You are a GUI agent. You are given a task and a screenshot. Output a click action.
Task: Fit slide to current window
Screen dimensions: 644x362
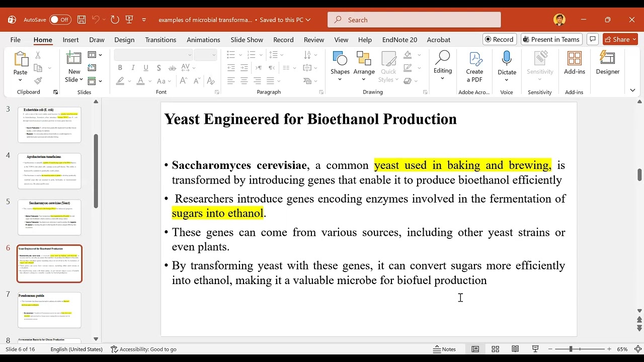coord(638,349)
